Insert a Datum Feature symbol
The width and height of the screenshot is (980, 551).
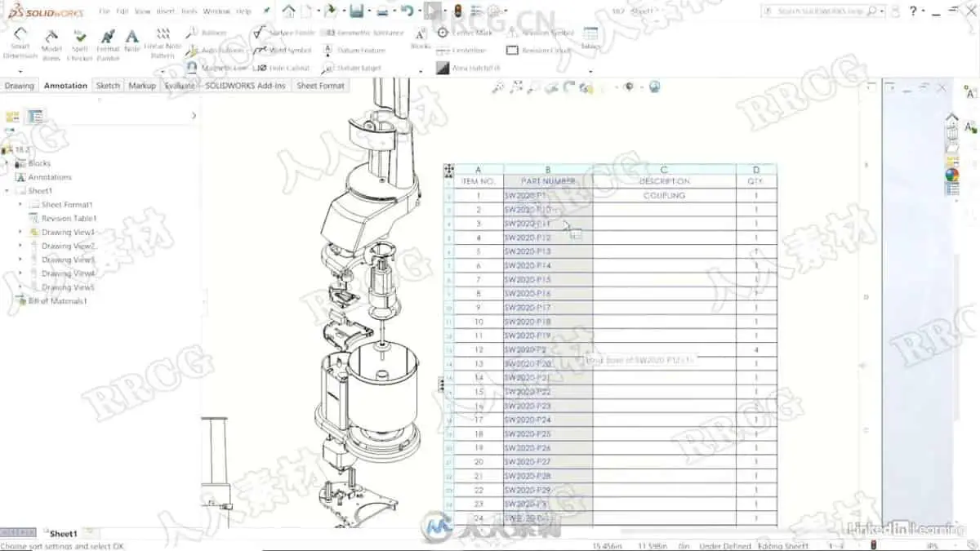(x=354, y=51)
